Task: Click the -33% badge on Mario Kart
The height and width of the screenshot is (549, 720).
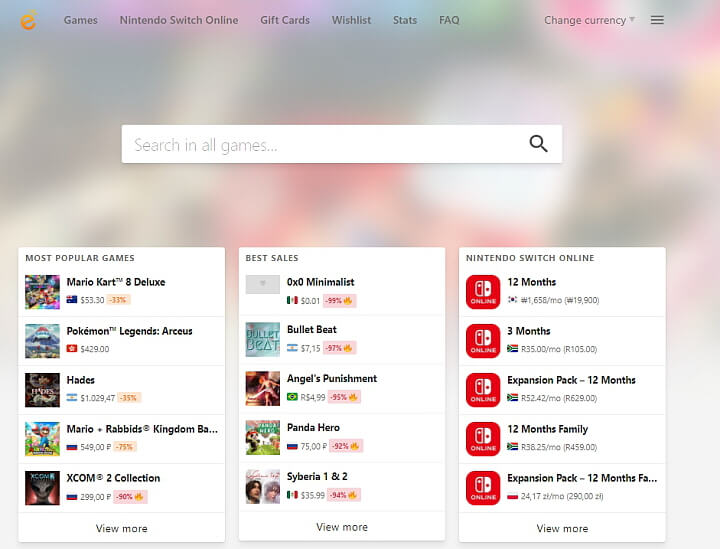Action: click(x=118, y=300)
